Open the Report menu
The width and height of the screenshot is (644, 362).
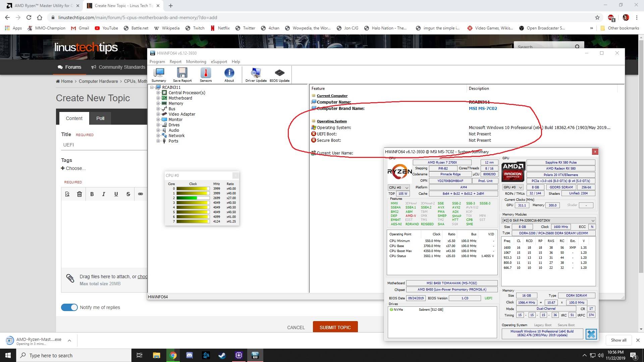175,62
